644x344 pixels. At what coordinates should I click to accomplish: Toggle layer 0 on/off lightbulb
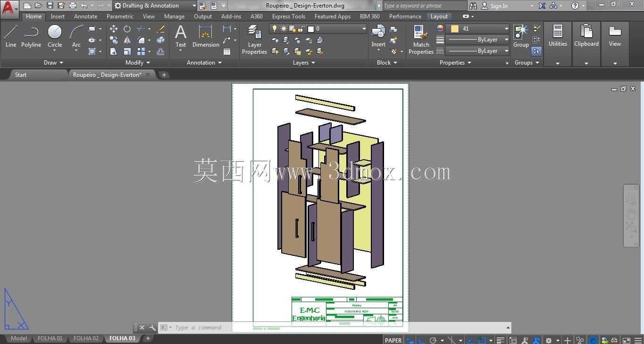275,29
